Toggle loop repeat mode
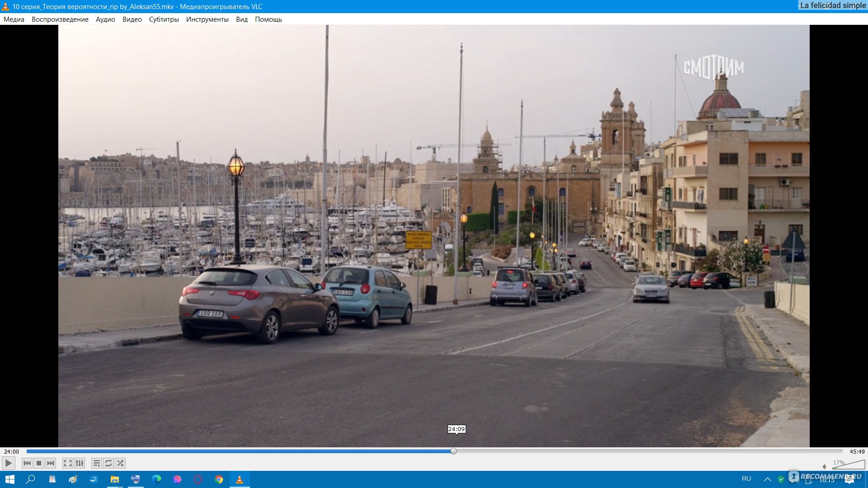This screenshot has width=868, height=488. [108, 463]
